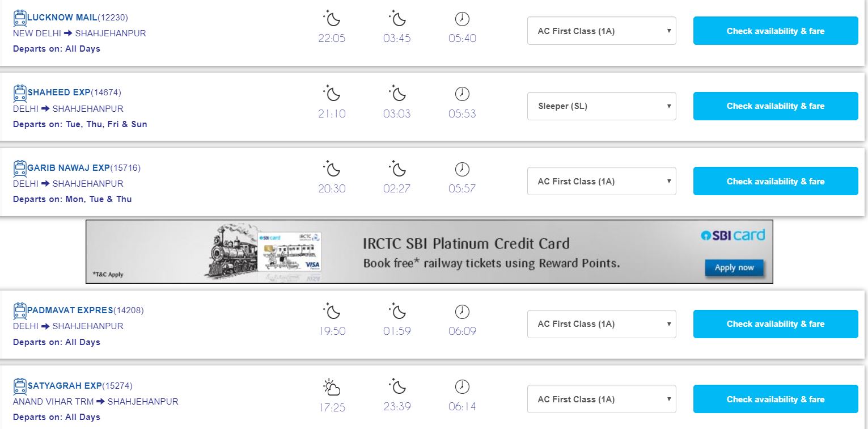Click the night moon departure icon above 20:30

tap(332, 169)
